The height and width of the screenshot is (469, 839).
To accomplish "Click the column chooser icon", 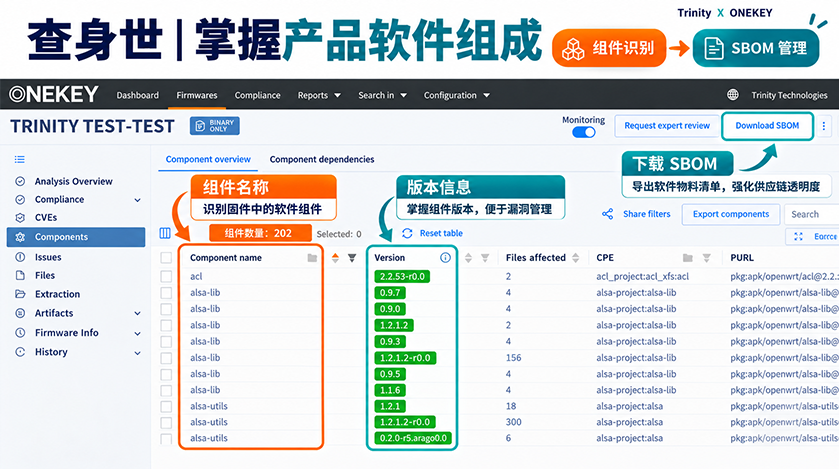I will [165, 233].
